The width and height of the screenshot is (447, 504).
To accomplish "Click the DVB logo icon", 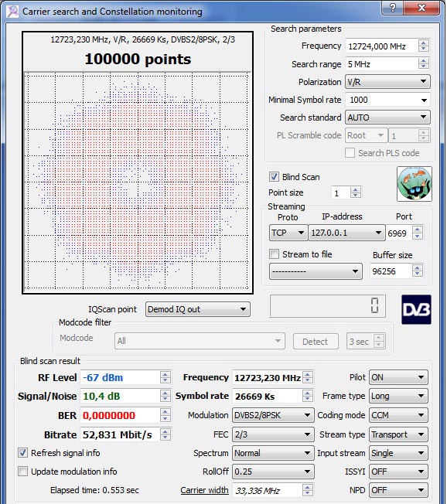I will click(x=416, y=309).
